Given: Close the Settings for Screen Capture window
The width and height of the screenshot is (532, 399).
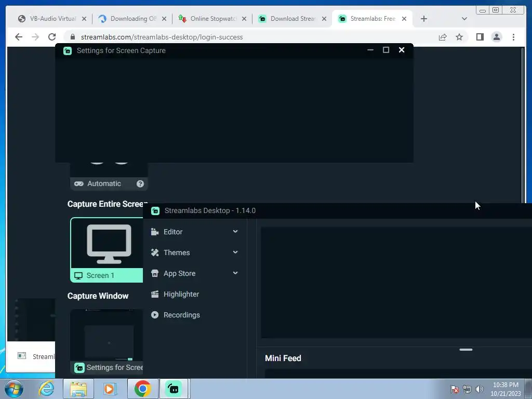Looking at the screenshot, I should (402, 50).
